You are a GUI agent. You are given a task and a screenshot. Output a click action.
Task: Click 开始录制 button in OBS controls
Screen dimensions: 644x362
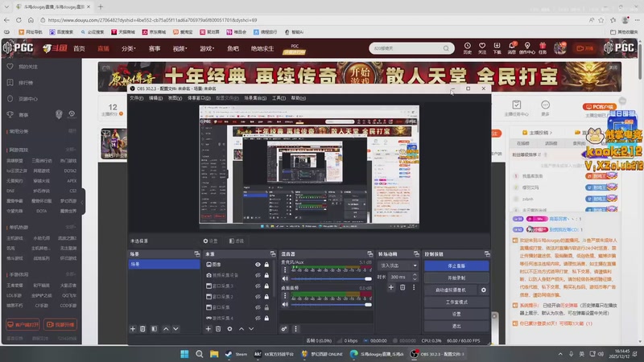[456, 278]
